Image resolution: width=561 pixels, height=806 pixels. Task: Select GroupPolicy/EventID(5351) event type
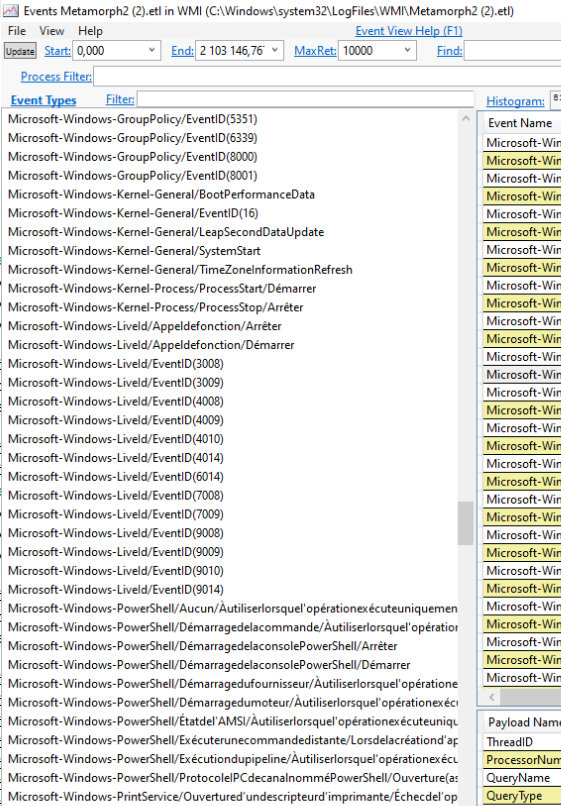click(x=133, y=119)
